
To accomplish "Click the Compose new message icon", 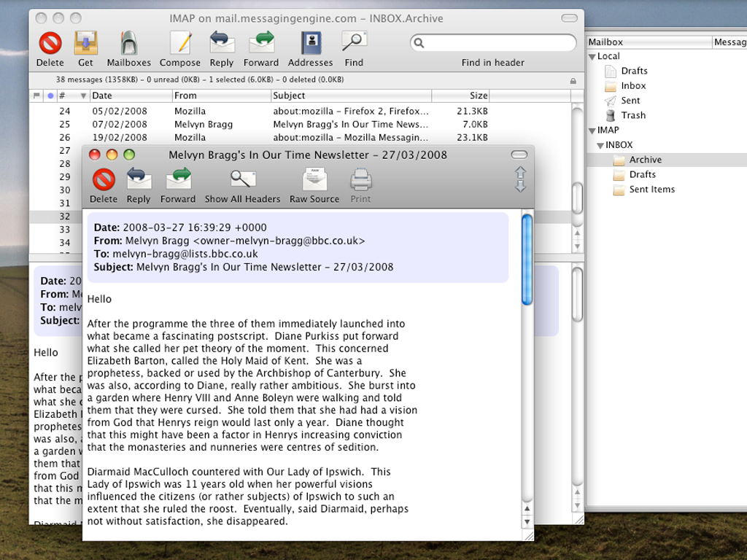I will 181,43.
